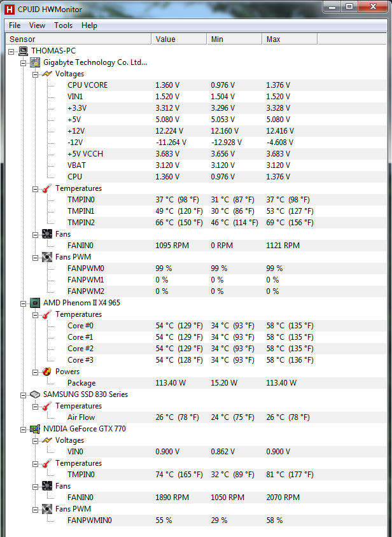Click the Sensor column header
This screenshot has width=392, height=537.
[x=78, y=39]
